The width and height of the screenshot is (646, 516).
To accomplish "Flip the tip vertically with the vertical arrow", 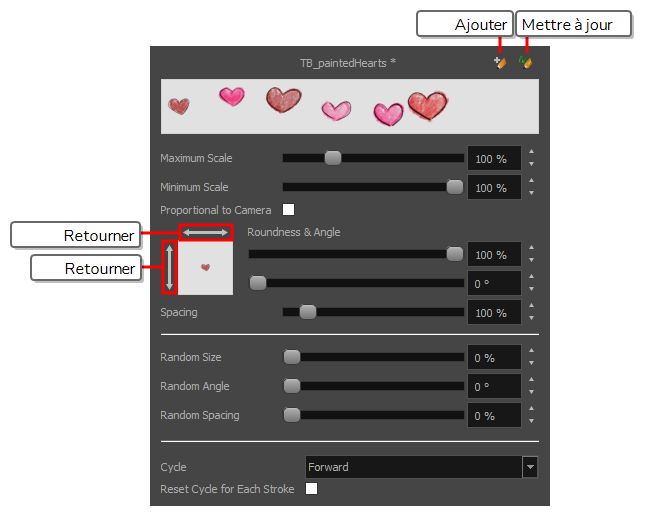I will [169, 267].
